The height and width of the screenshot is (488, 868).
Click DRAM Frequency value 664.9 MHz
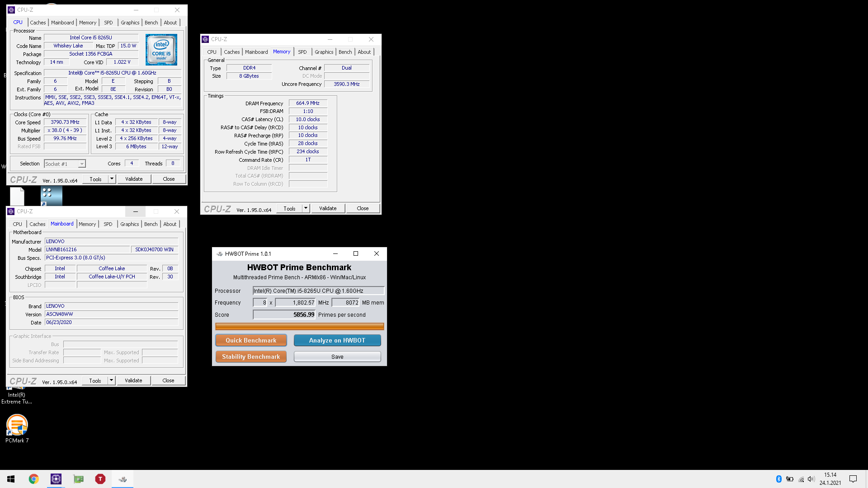(x=308, y=103)
